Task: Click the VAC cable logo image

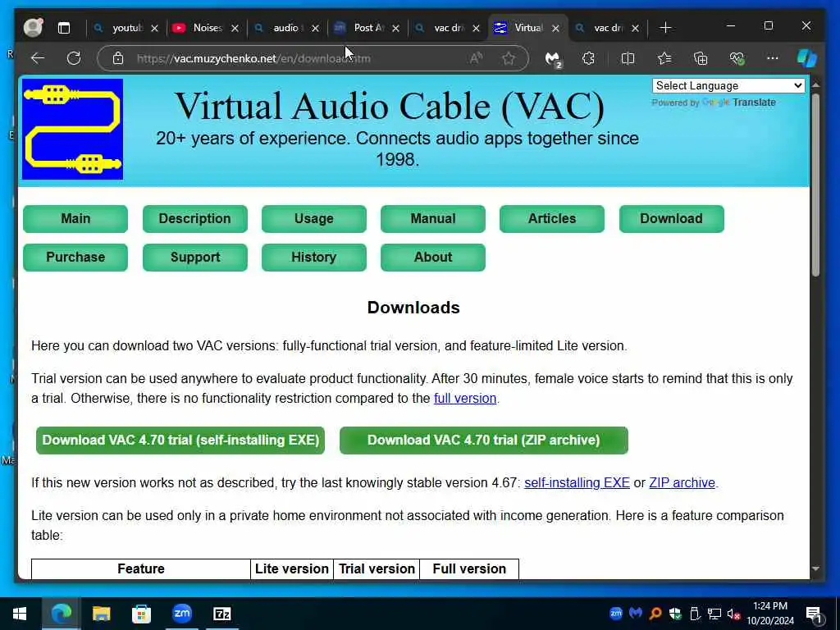Action: (72, 129)
